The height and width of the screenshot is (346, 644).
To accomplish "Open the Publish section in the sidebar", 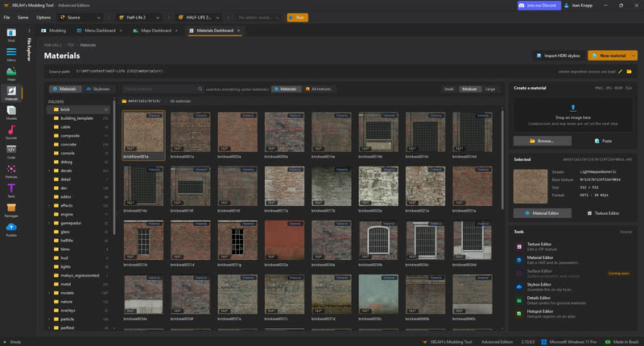I will tap(11, 229).
